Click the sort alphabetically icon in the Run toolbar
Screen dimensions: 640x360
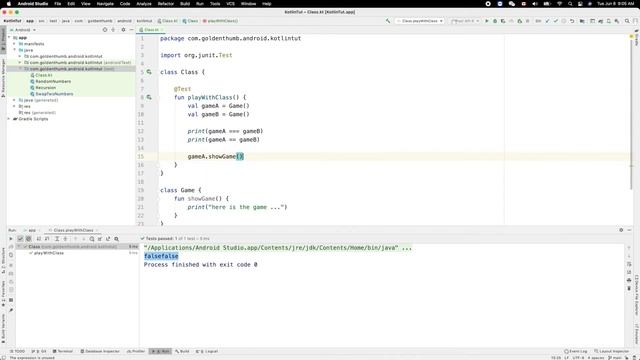coord(39,239)
